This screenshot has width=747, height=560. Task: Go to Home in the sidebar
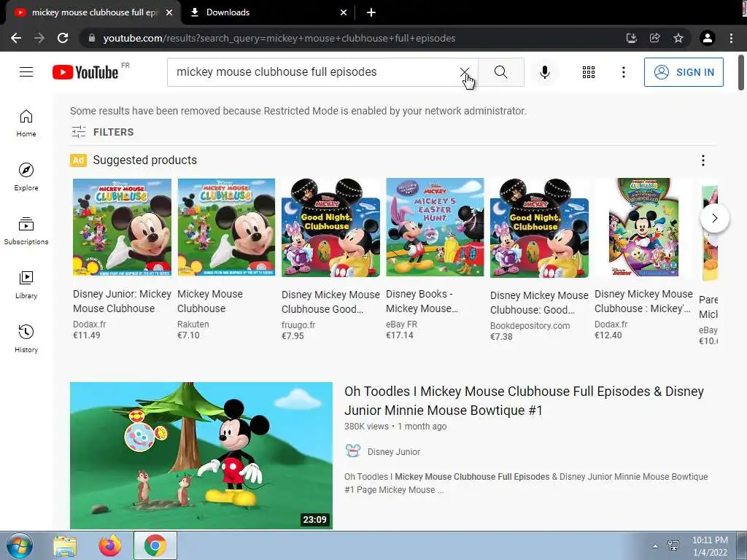26,123
